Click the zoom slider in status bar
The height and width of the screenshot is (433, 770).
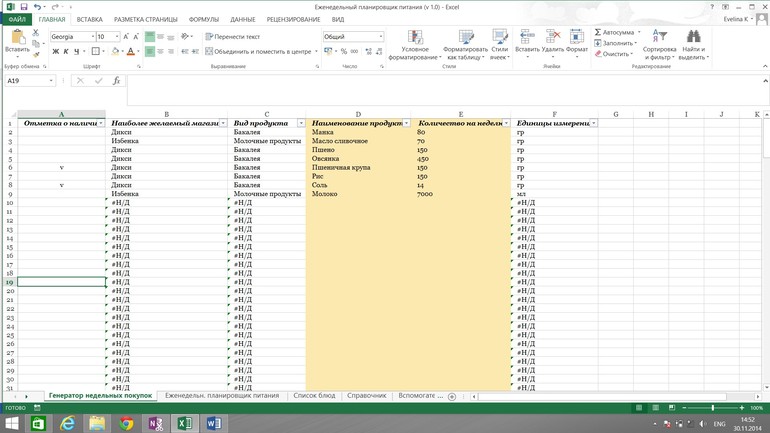pyautogui.click(x=712, y=408)
